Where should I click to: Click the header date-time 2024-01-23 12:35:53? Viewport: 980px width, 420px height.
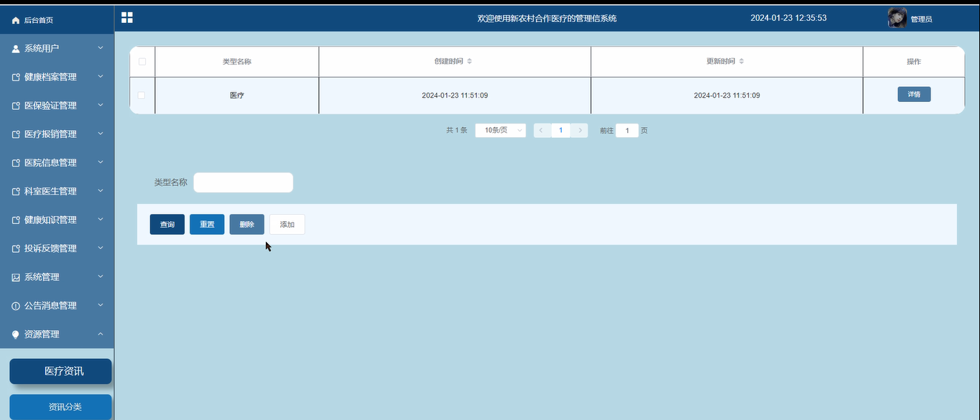[x=788, y=18]
